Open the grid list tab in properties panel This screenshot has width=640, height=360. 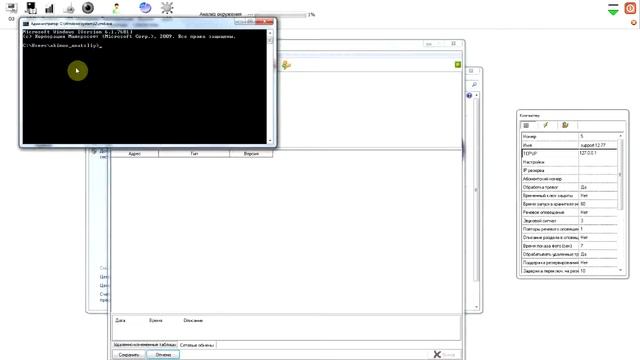click(x=527, y=125)
